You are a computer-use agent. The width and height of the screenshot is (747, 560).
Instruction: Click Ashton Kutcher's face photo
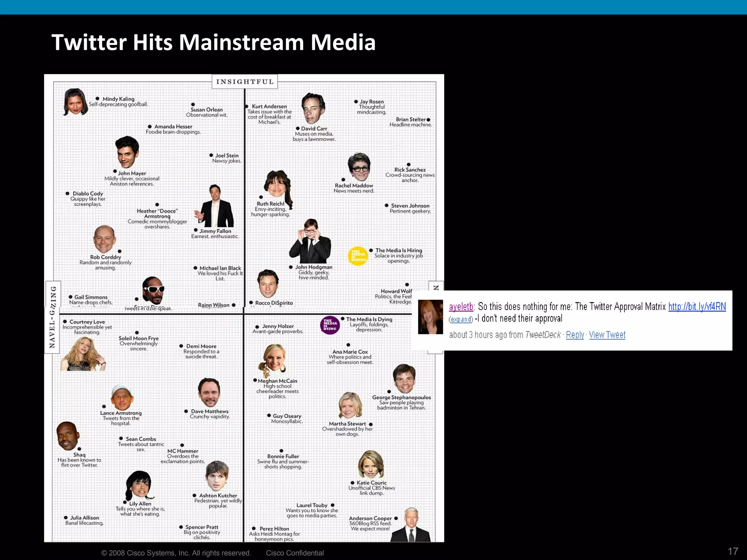(217, 476)
